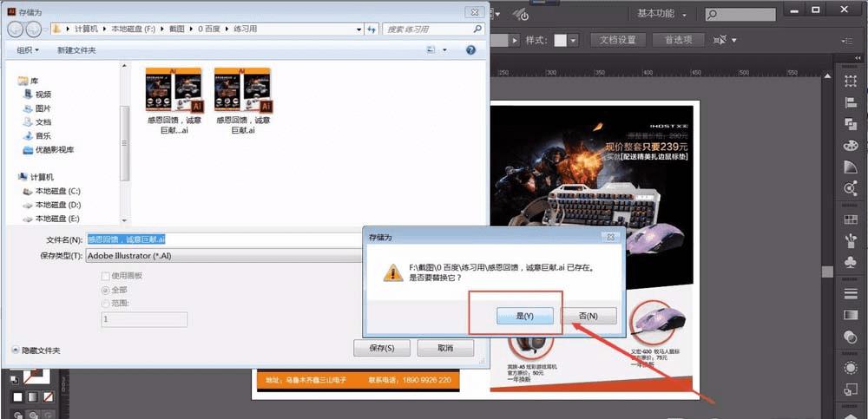Collapse the right panel dock double arrows

pyautogui.click(x=858, y=58)
